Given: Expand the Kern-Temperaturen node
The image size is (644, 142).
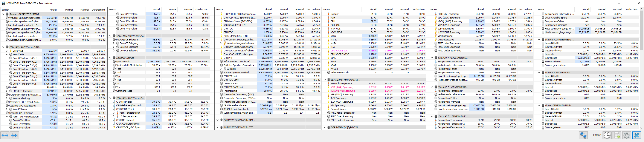Looking at the screenshot, I should click(x=114, y=113).
